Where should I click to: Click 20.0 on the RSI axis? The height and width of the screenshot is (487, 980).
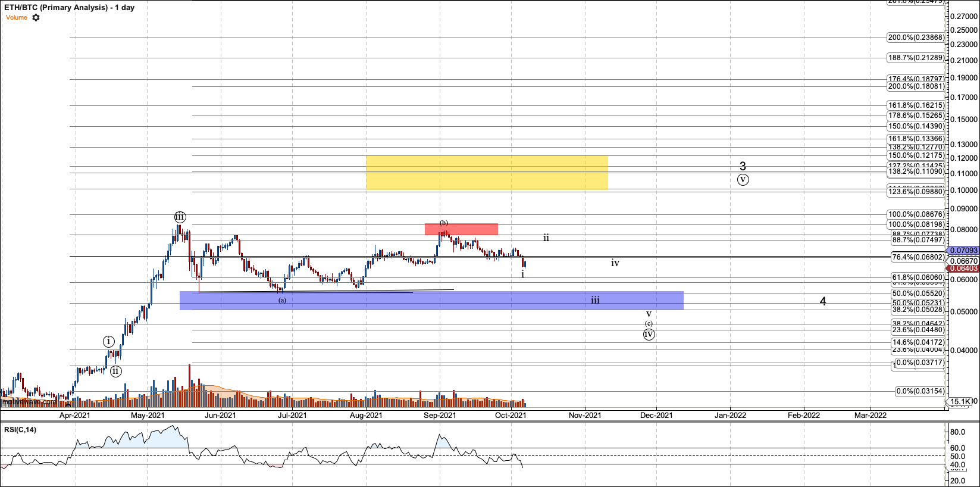[x=957, y=480]
